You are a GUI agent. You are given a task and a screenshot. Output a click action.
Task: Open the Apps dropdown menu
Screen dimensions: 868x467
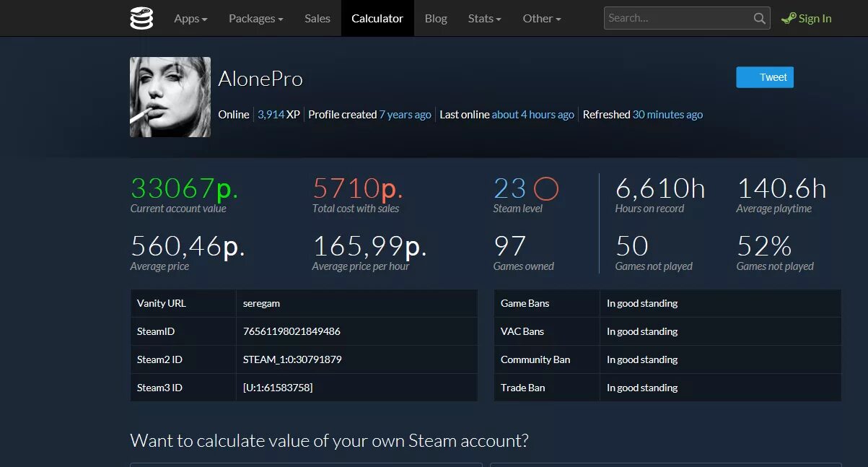click(x=190, y=19)
